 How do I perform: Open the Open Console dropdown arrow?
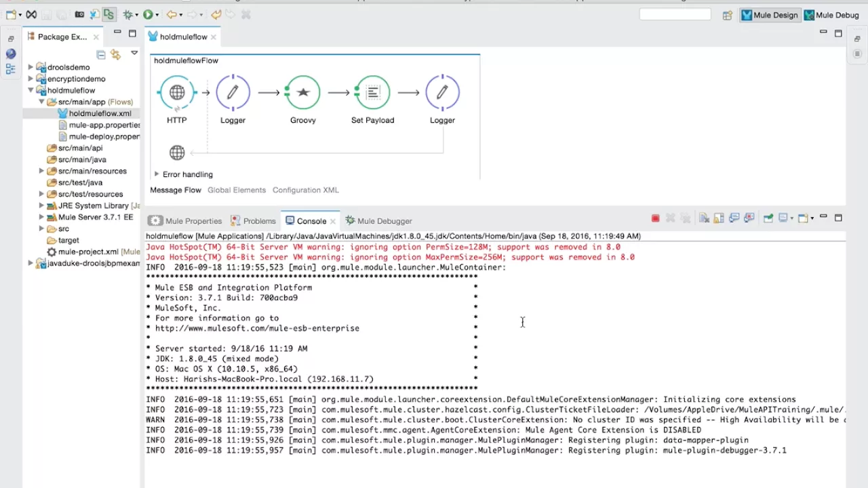(812, 219)
